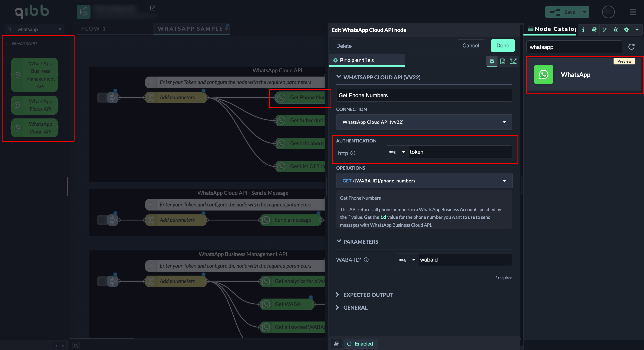The image size is (644, 350).
Task: Open the git branch history icon
Action: click(605, 30)
